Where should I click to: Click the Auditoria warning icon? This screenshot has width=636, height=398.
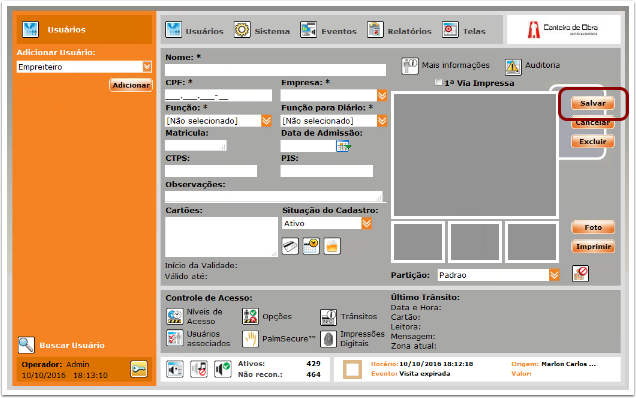tap(513, 67)
